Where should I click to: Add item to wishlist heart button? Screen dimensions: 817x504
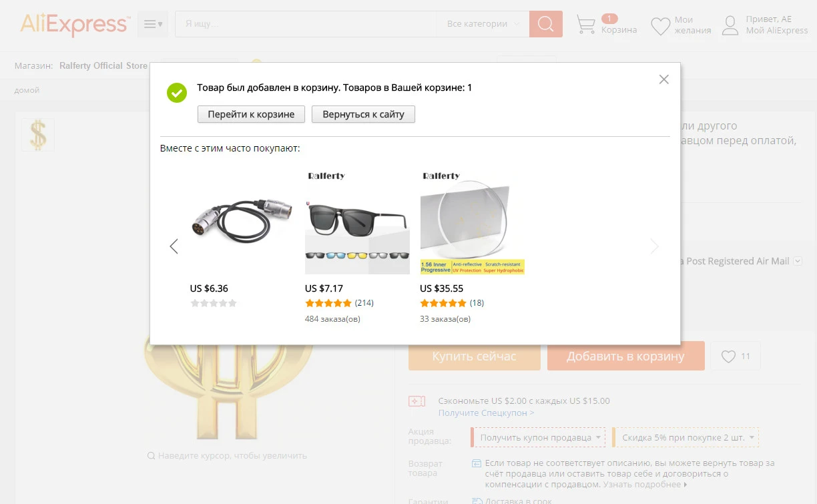point(735,356)
